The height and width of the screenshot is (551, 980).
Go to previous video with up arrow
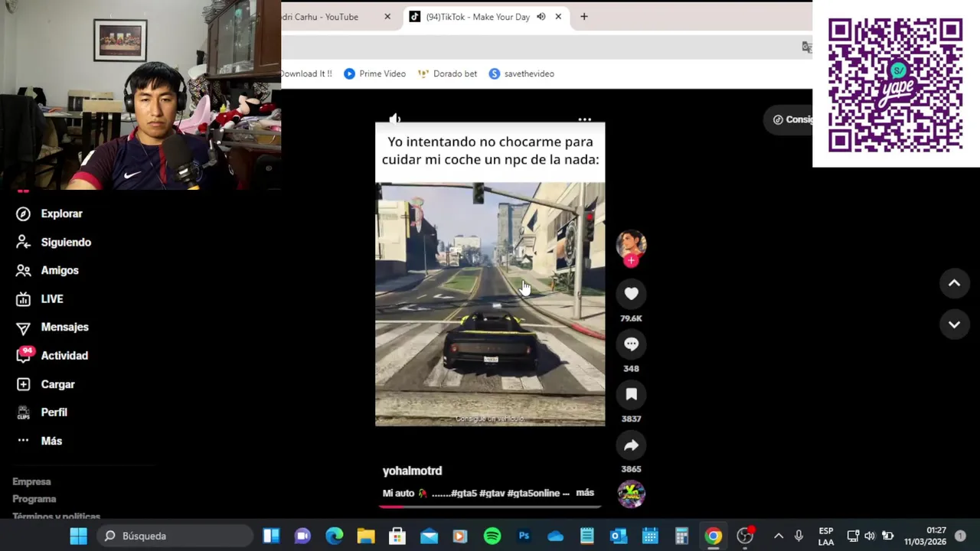954,283
